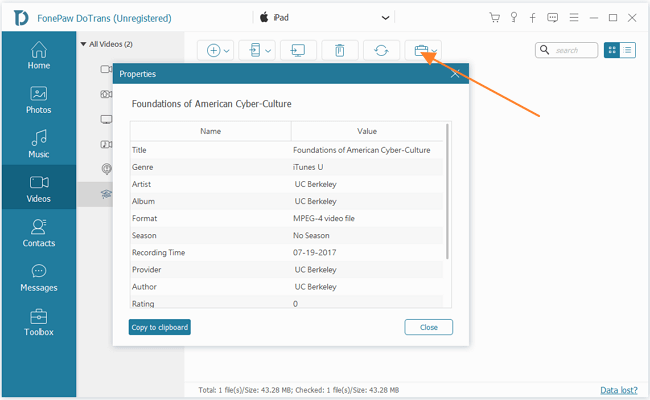This screenshot has height=400, width=650.
Task: Open the Toolbox section
Action: coord(39,322)
